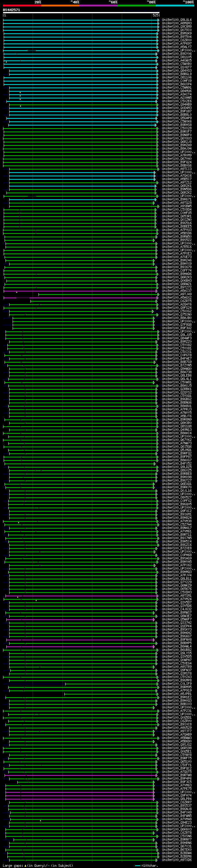This screenshot has height=868, width=197.
Task: Select hit UniRef100_Q10QT7
Action: [176, 67]
